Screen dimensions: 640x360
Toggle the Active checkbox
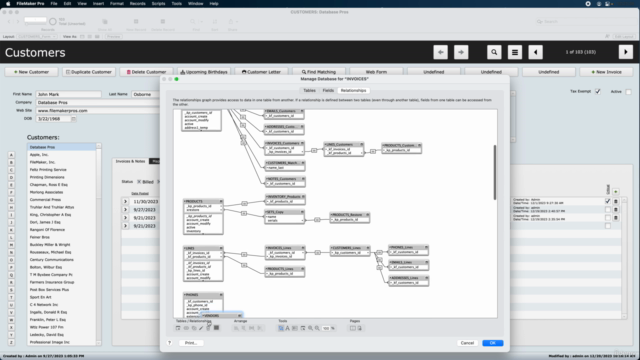click(629, 92)
